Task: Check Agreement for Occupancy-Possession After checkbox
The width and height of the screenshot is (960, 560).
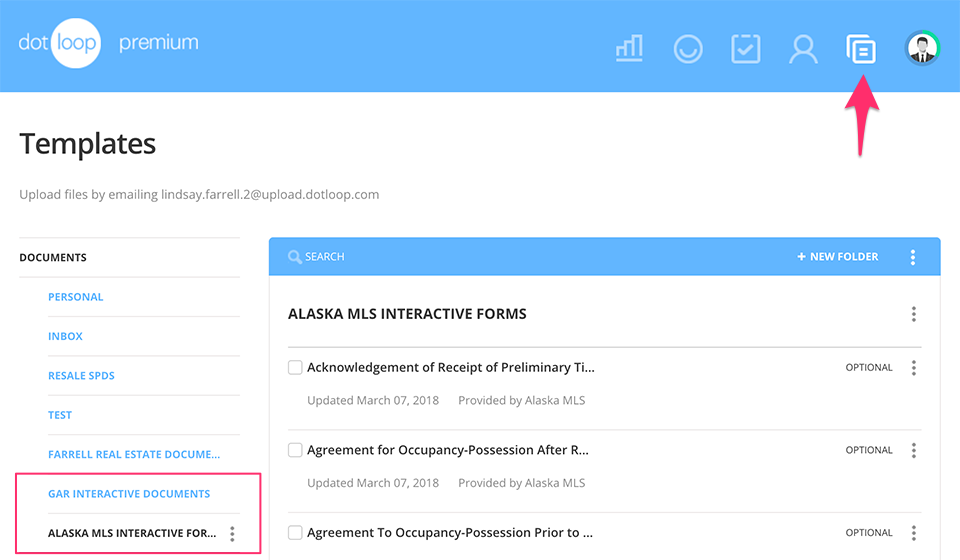Action: point(295,450)
